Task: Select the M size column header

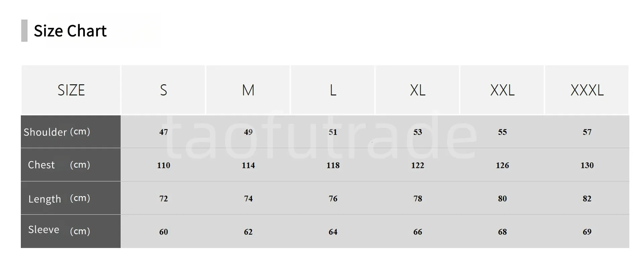Action: point(248,90)
